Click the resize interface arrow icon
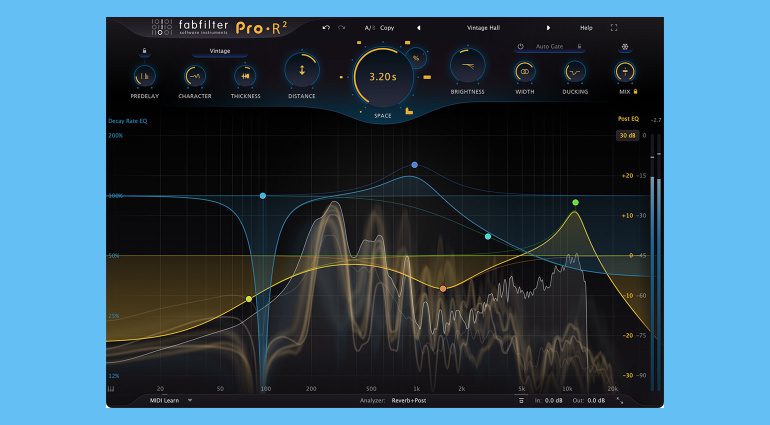Screen dimensions: 770x425 coord(620,400)
